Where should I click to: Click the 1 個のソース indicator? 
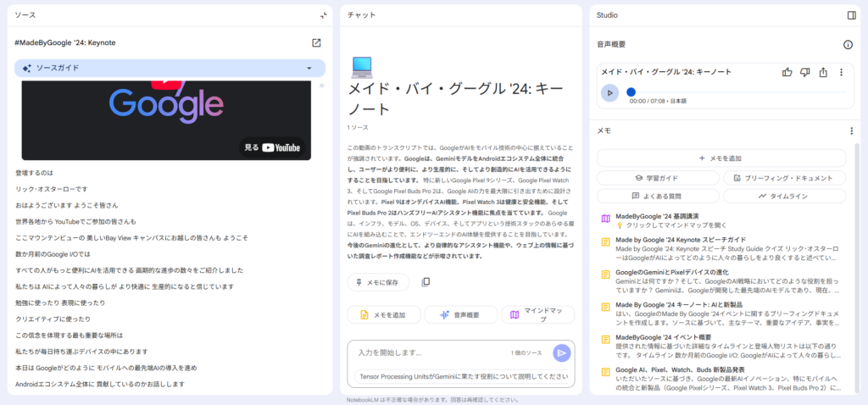click(x=526, y=353)
